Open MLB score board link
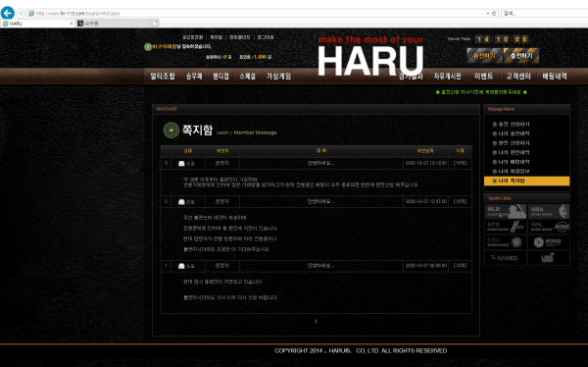588x367 pixels. [x=506, y=212]
